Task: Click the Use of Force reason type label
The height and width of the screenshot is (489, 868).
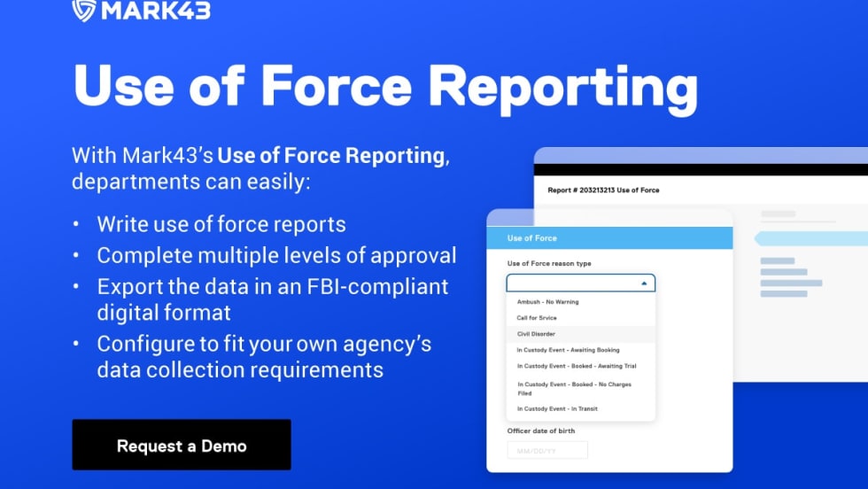Action: [548, 263]
